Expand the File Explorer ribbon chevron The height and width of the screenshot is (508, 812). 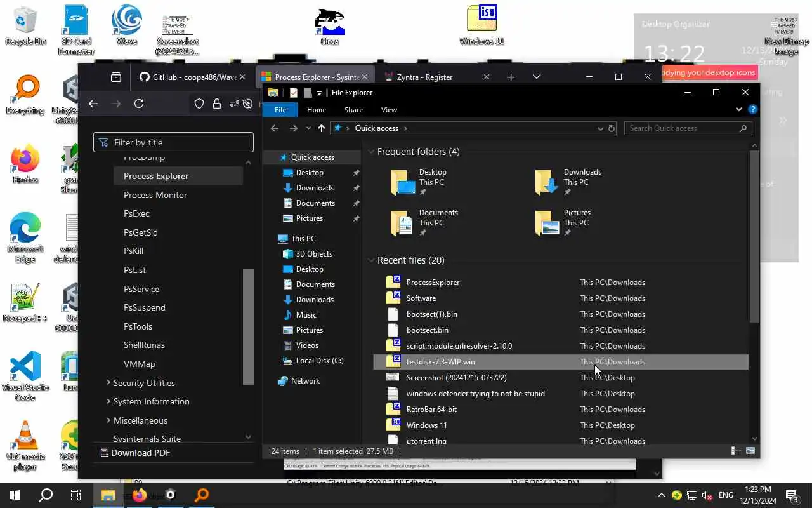tap(739, 109)
